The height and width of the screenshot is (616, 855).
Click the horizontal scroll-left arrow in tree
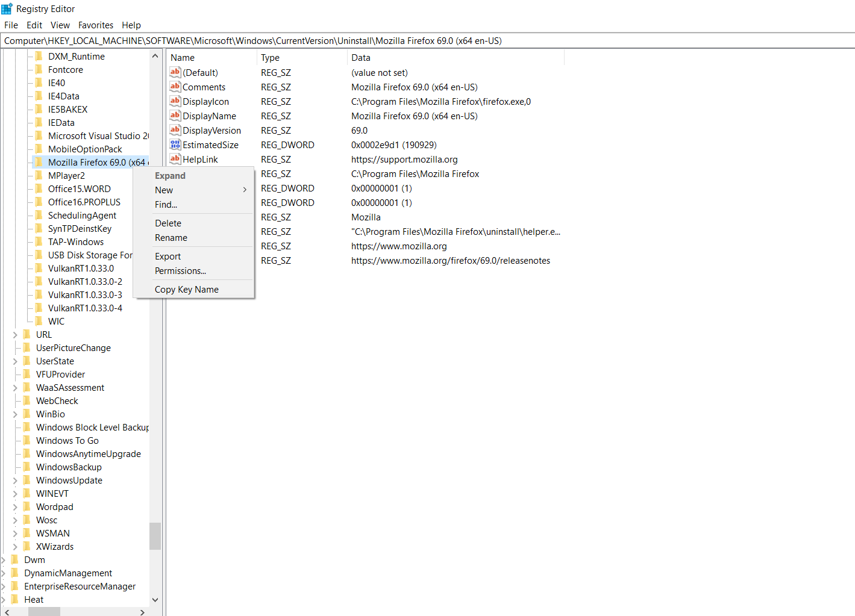click(x=7, y=612)
